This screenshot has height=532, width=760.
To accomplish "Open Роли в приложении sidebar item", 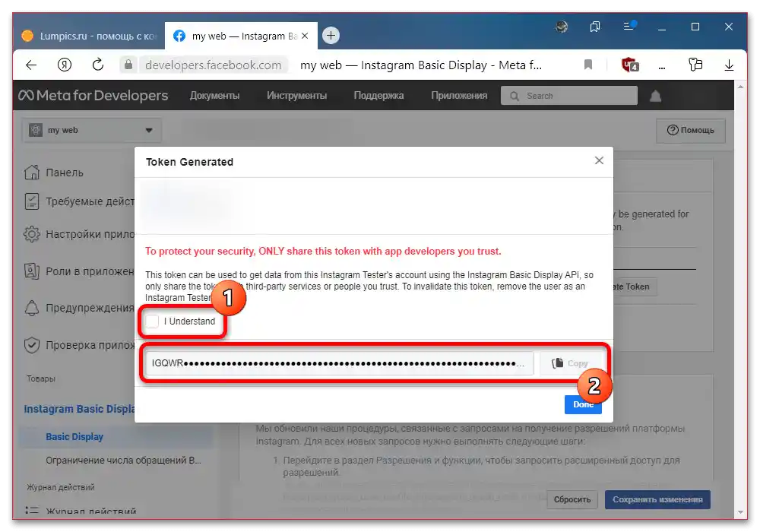I will click(x=79, y=271).
